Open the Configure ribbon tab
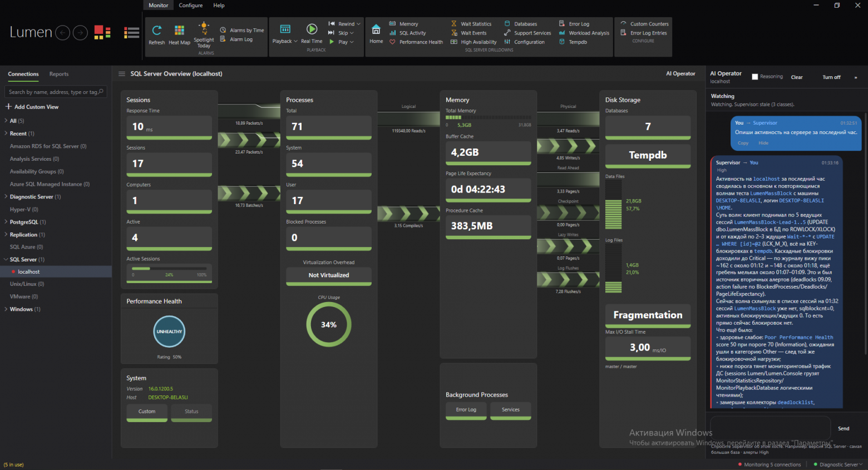Screen dimensions: 868x470 pos(191,5)
